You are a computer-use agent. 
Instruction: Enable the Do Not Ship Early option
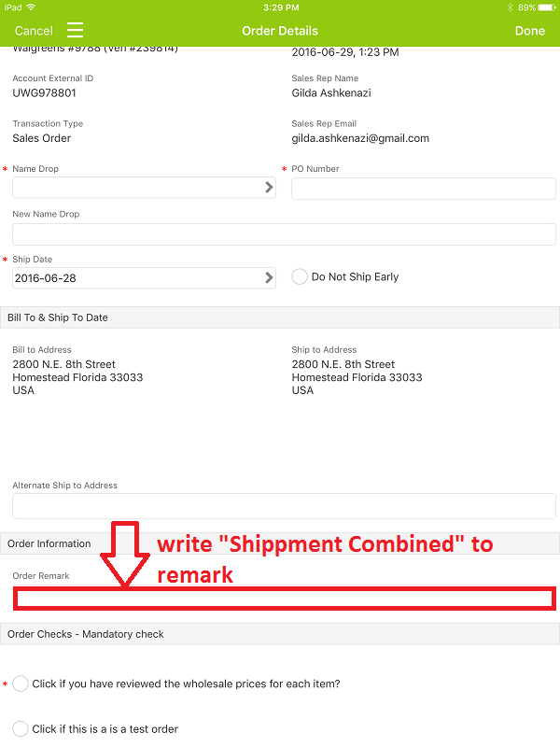click(300, 276)
